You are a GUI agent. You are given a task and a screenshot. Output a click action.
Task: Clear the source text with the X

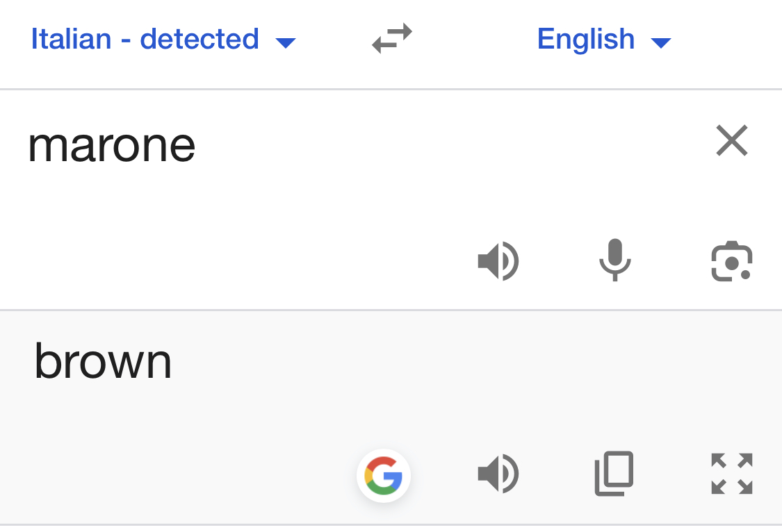(731, 141)
